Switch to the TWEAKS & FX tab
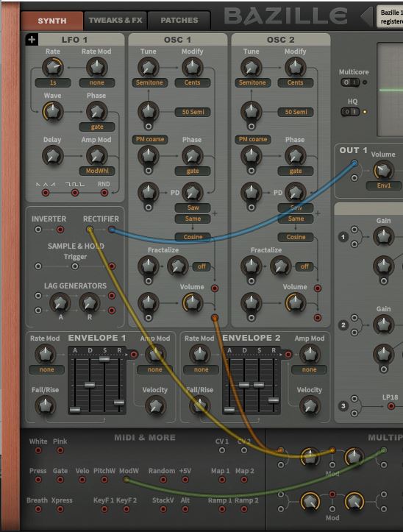Screen dimensions: 403x532 [115, 21]
